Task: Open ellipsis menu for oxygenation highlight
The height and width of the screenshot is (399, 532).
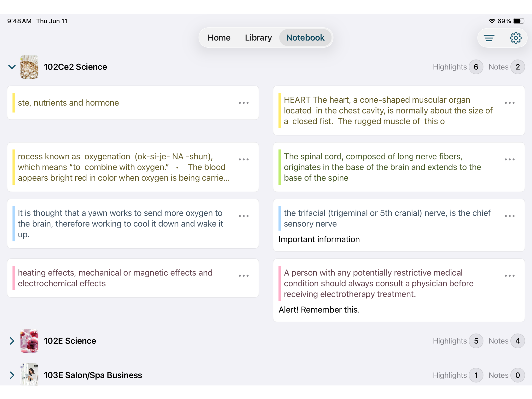Action: click(244, 159)
